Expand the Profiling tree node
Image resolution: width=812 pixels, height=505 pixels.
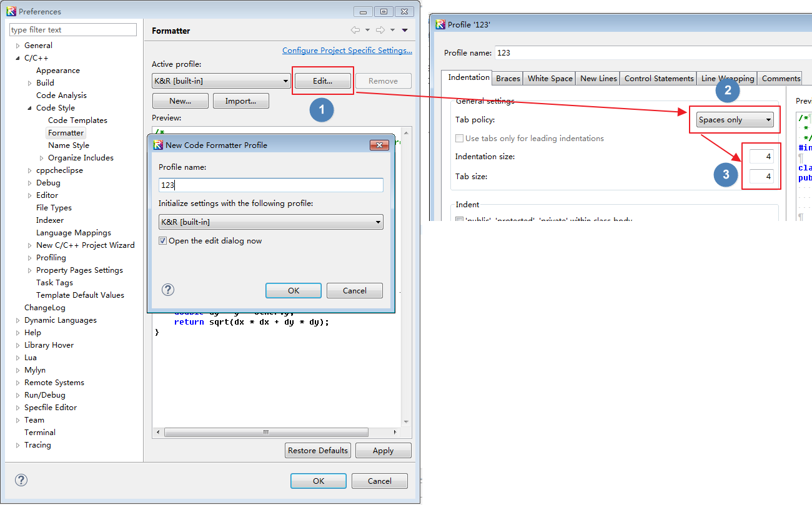29,258
